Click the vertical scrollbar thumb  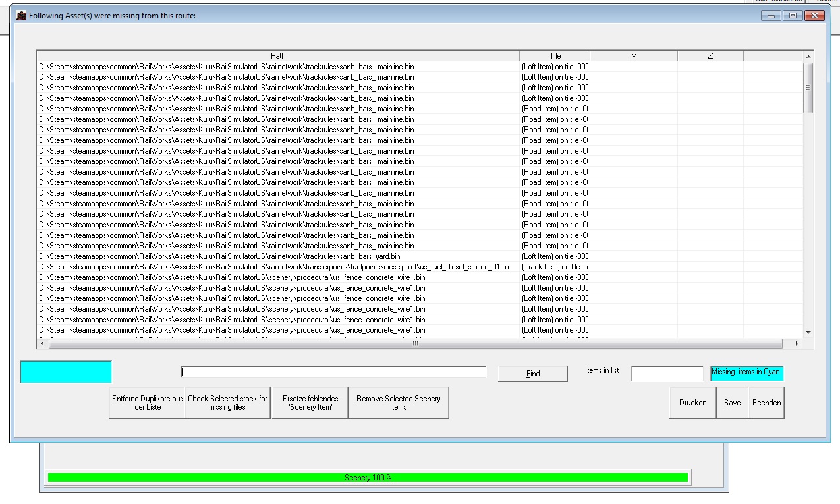tap(808, 88)
